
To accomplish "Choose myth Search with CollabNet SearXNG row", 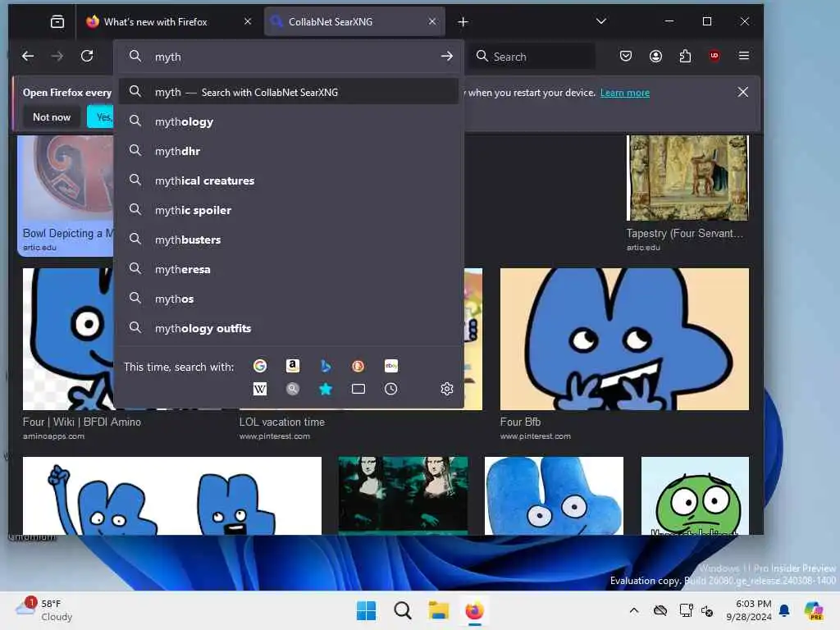I will [x=290, y=92].
